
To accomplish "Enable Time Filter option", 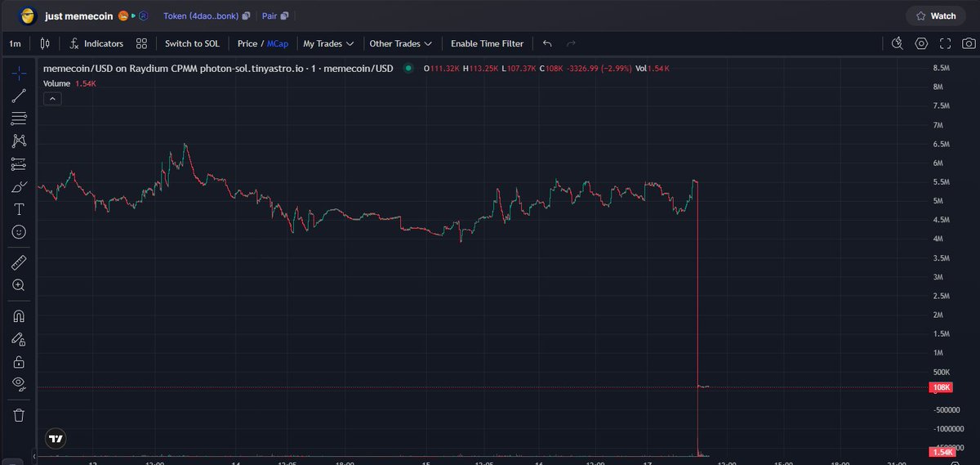I will (487, 43).
